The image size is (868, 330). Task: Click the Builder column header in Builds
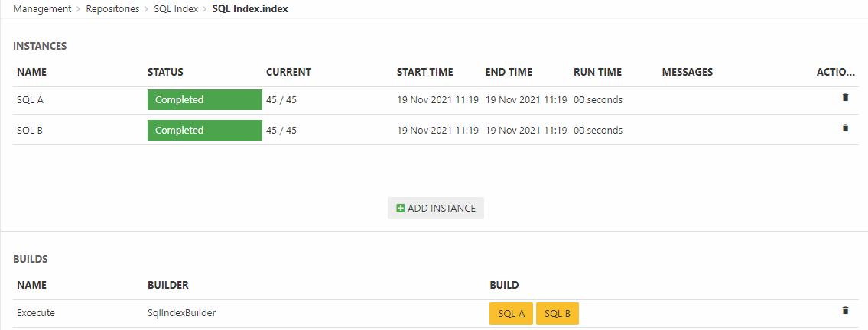167,285
